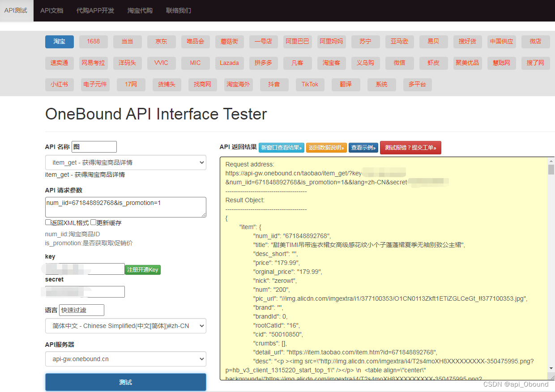Viewport: 555px width, 392px height.
Task: Select the 系统 category button
Action: coord(382,85)
